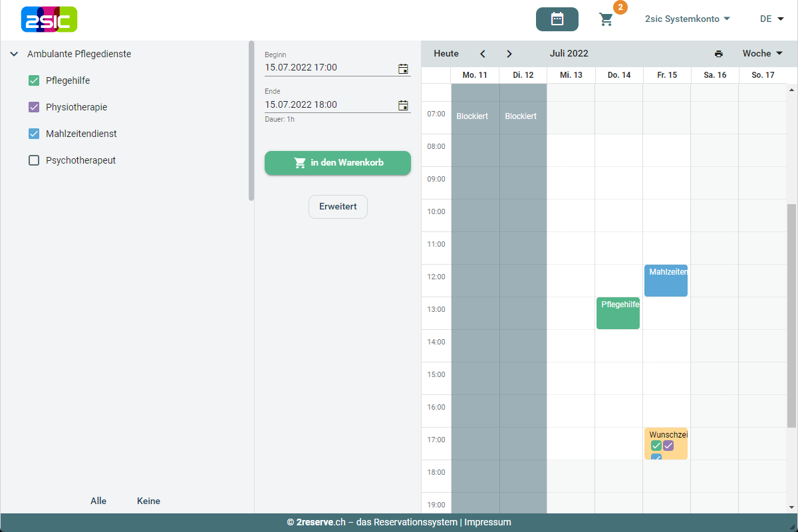The height and width of the screenshot is (532, 798).
Task: Open the DE language dropdown
Action: coord(771,19)
